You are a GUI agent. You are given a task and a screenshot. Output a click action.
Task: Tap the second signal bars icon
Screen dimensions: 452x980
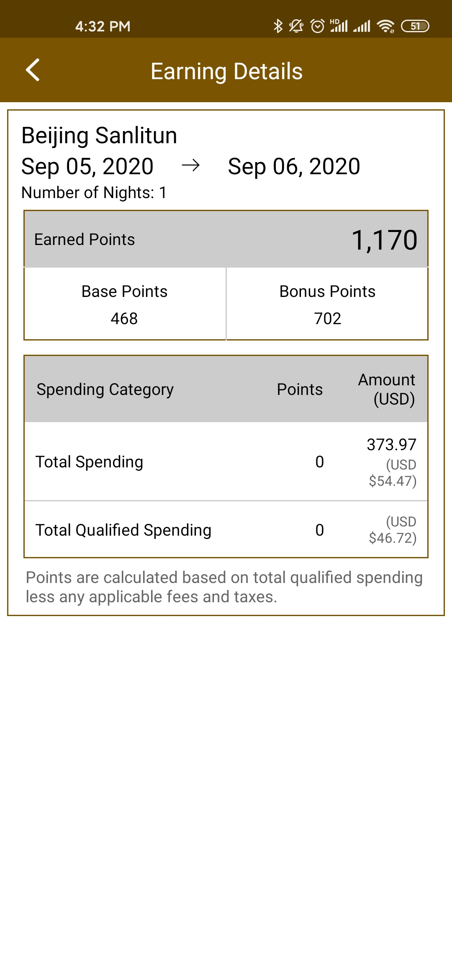pyautogui.click(x=362, y=26)
